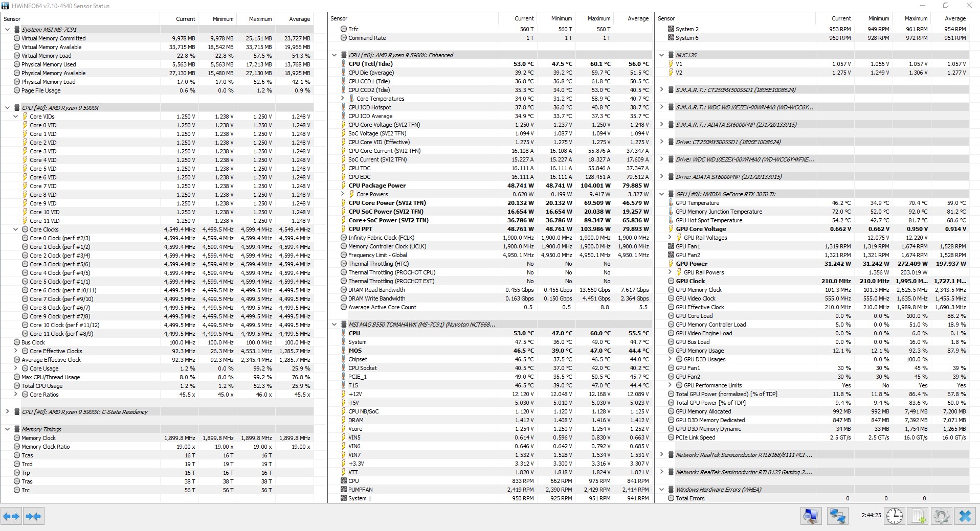Expand GPU Rail Voltages
Viewport: 980px width, 531px height.
[x=670, y=238]
